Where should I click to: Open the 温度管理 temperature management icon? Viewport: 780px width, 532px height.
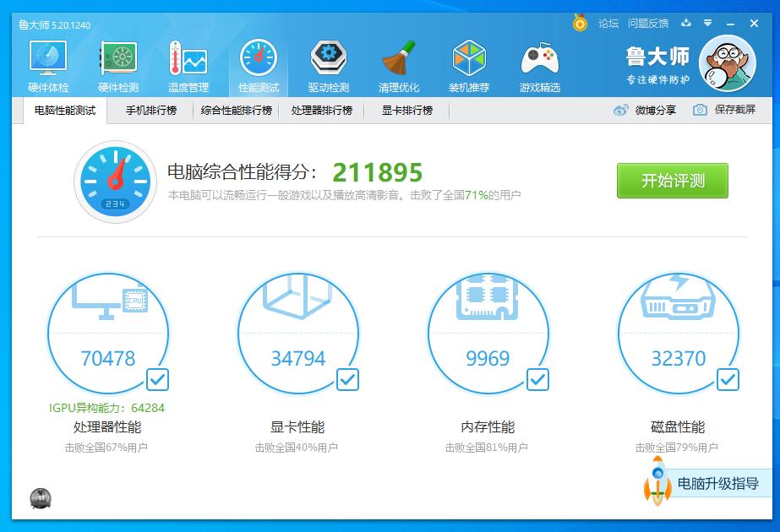(188, 67)
